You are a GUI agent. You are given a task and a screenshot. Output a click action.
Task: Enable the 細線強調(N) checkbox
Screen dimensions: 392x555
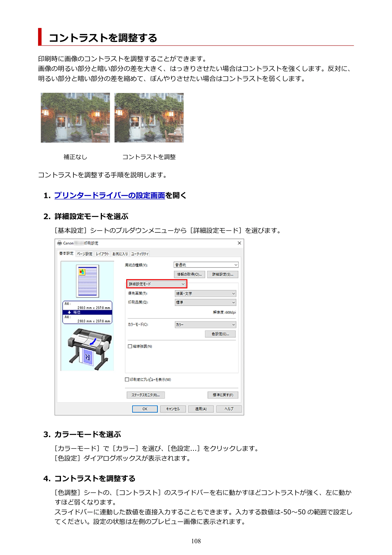pyautogui.click(x=130, y=346)
